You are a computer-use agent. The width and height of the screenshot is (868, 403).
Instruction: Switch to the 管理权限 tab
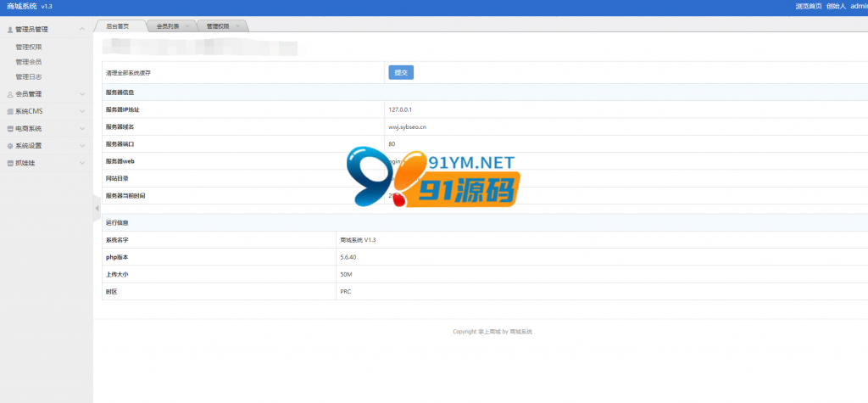pyautogui.click(x=220, y=26)
